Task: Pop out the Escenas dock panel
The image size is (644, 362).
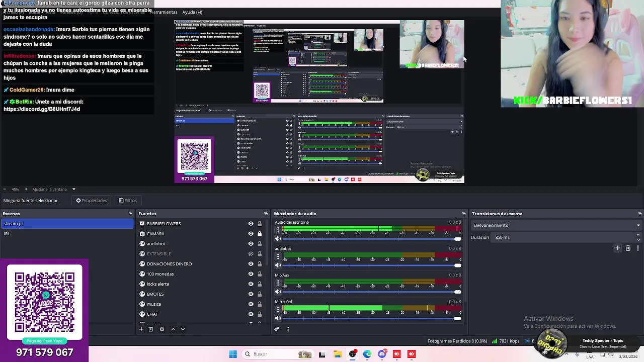Action: tap(130, 214)
